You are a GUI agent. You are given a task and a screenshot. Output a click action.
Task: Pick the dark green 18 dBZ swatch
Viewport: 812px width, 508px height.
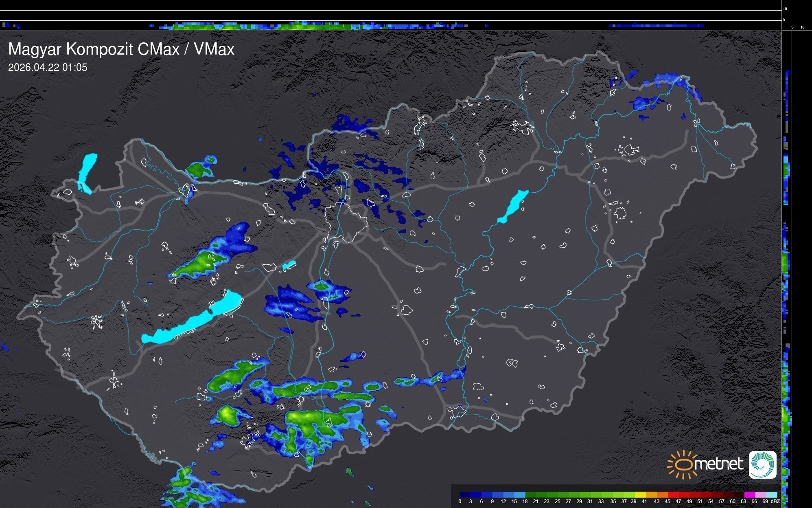(x=531, y=495)
